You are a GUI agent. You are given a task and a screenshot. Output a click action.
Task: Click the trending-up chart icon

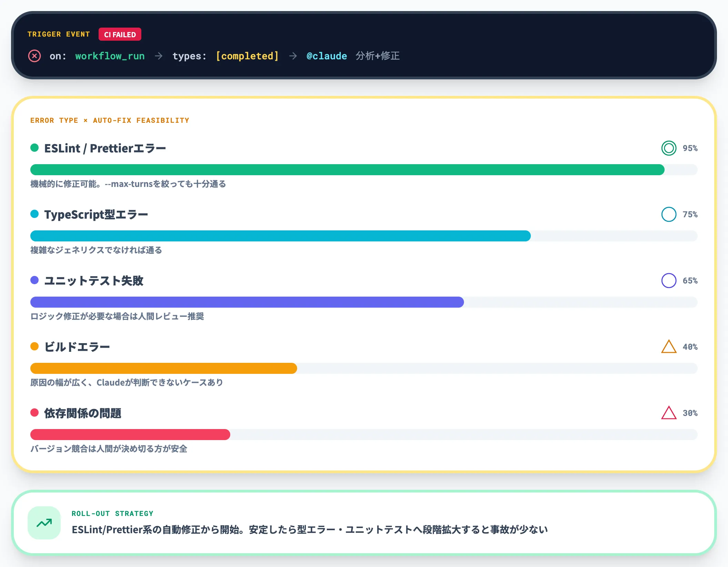coord(44,523)
